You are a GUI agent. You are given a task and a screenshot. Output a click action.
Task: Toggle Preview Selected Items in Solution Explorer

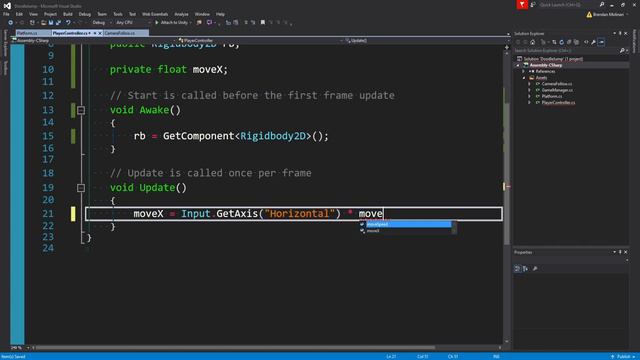pyautogui.click(x=601, y=42)
